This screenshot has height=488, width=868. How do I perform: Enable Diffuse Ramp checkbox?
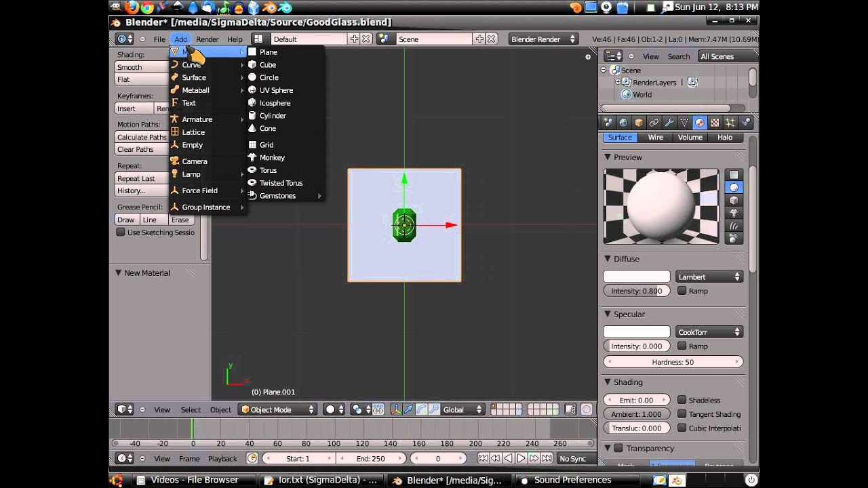[682, 291]
